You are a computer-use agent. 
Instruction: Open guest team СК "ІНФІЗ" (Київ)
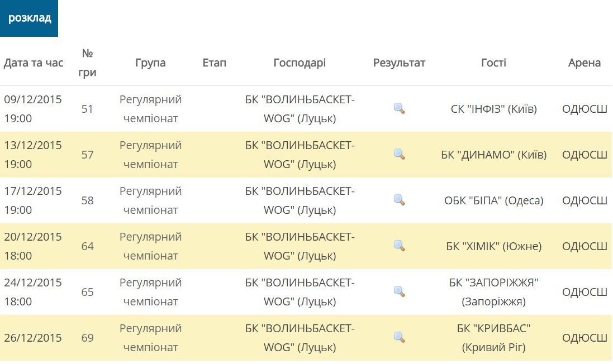point(493,109)
